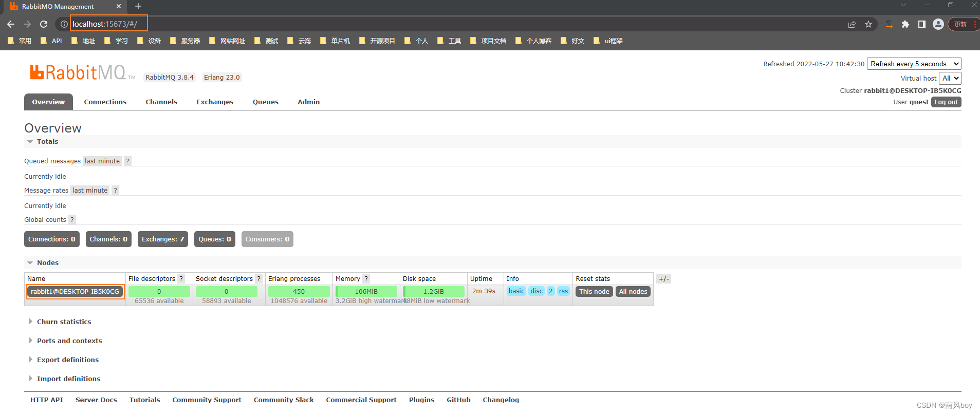Reset stats for All nodes
Image resolution: width=980 pixels, height=414 pixels.
pos(633,292)
